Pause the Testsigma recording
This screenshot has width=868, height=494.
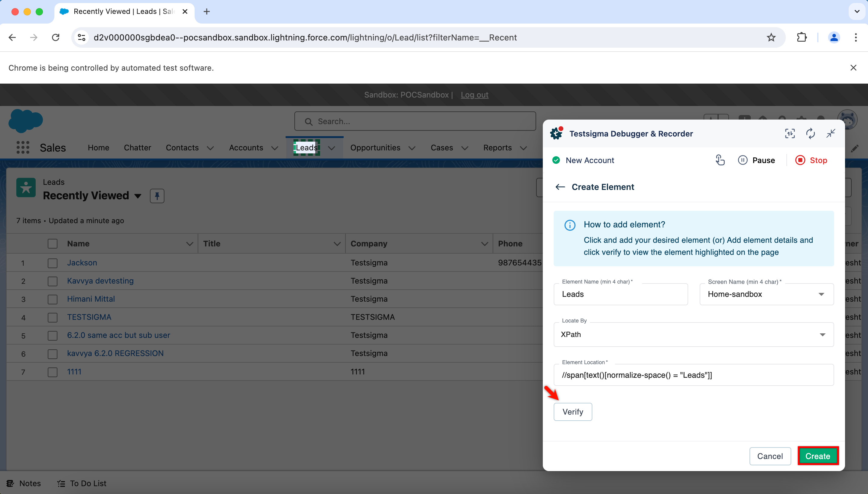pyautogui.click(x=756, y=160)
